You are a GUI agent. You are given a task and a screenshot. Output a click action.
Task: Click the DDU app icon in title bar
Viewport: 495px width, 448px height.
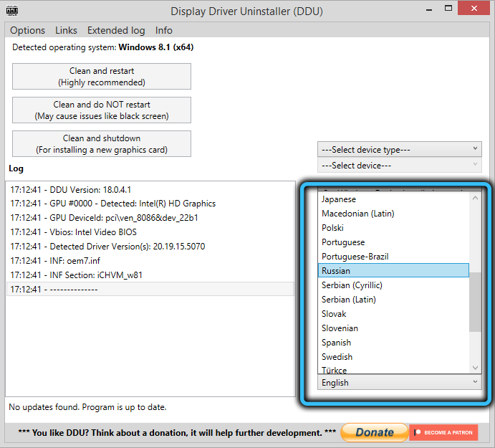(12, 11)
